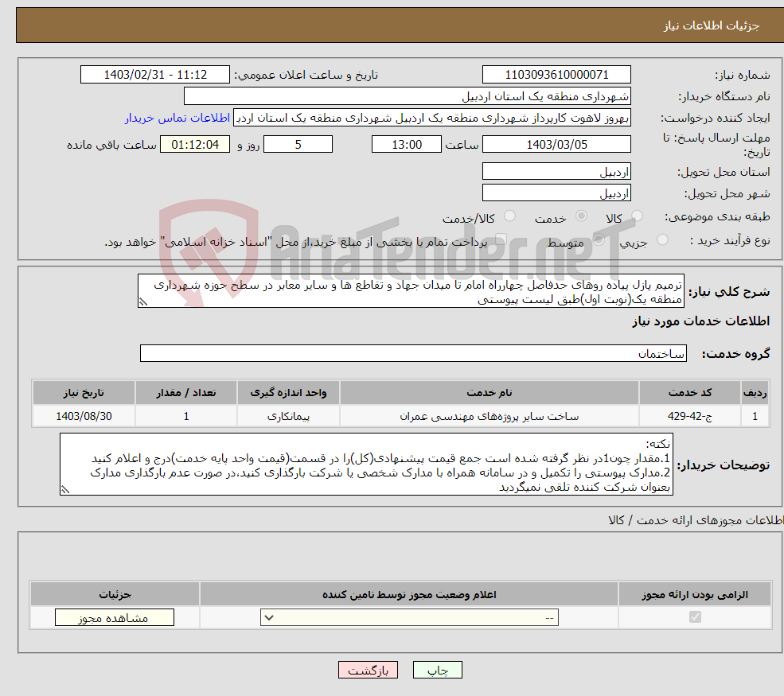
Task: Toggle the Islamic treasury payment checkbox
Action: [501, 240]
